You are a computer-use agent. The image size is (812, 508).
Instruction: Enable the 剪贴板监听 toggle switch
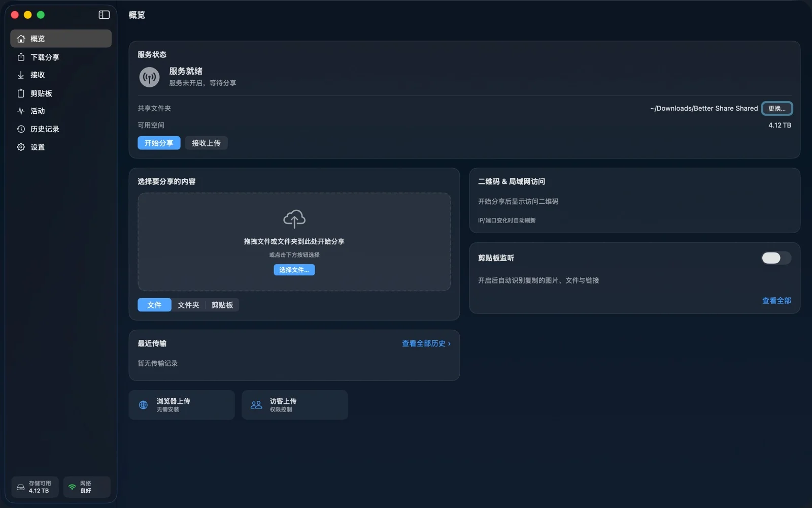(776, 258)
